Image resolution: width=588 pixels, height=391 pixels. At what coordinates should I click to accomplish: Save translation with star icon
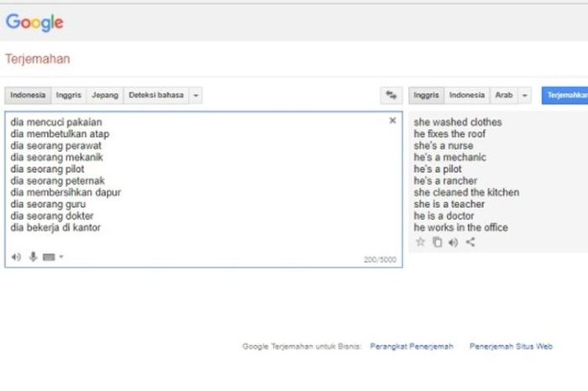(x=420, y=242)
